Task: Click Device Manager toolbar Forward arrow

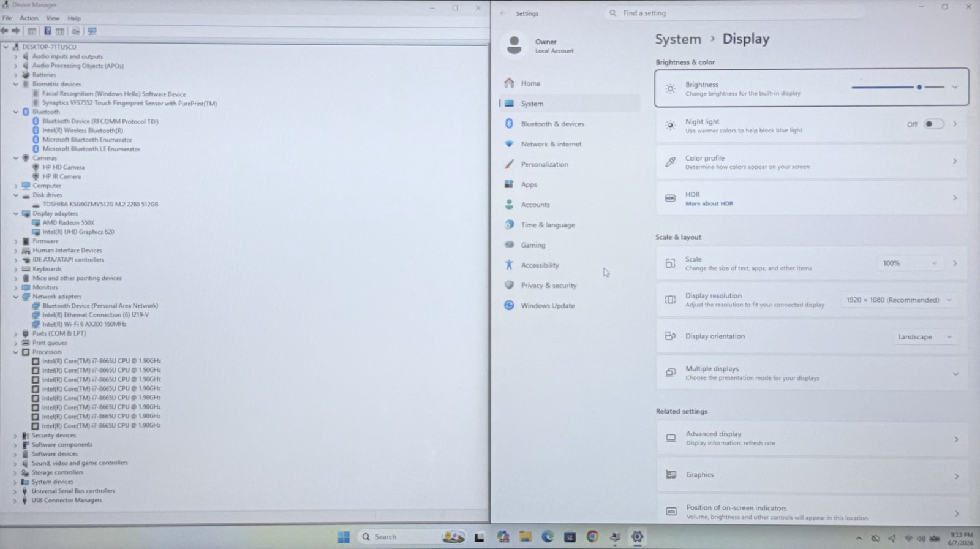Action: pyautogui.click(x=15, y=31)
